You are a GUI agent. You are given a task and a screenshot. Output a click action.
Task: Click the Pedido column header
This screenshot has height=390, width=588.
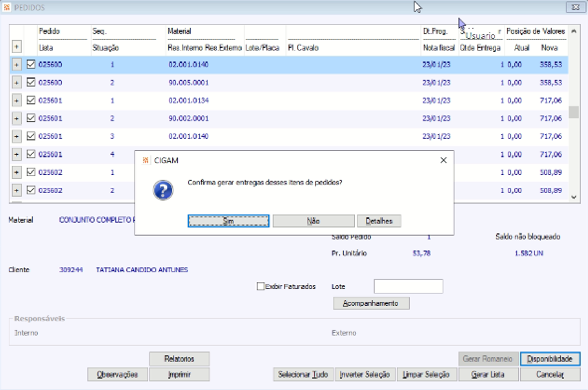click(x=50, y=32)
